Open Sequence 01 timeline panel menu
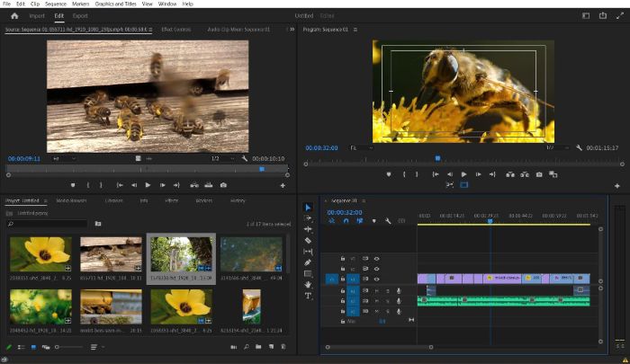Screen dimensions: 630x364 click(x=364, y=200)
